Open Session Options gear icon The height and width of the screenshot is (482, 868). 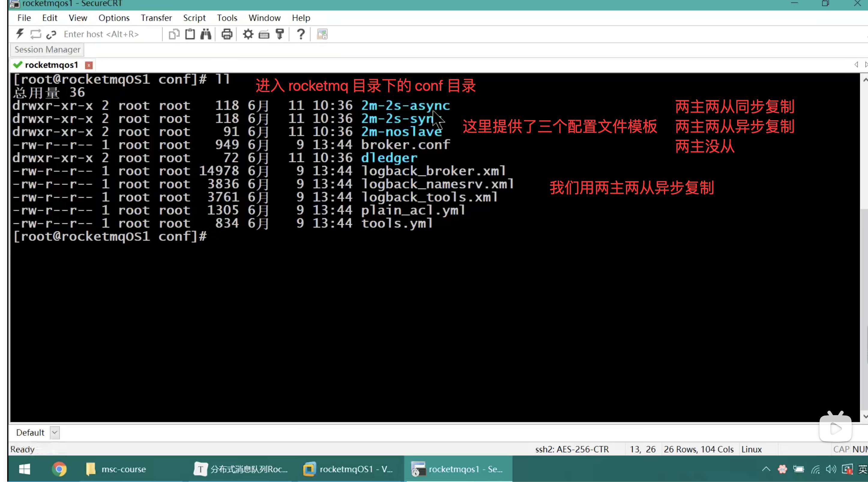point(248,34)
